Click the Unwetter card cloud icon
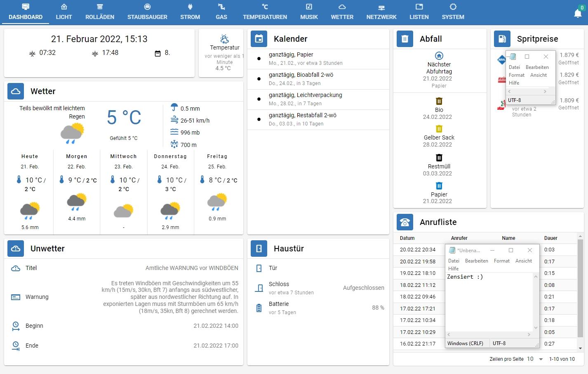Viewport: 588px width, 374px height. click(16, 249)
